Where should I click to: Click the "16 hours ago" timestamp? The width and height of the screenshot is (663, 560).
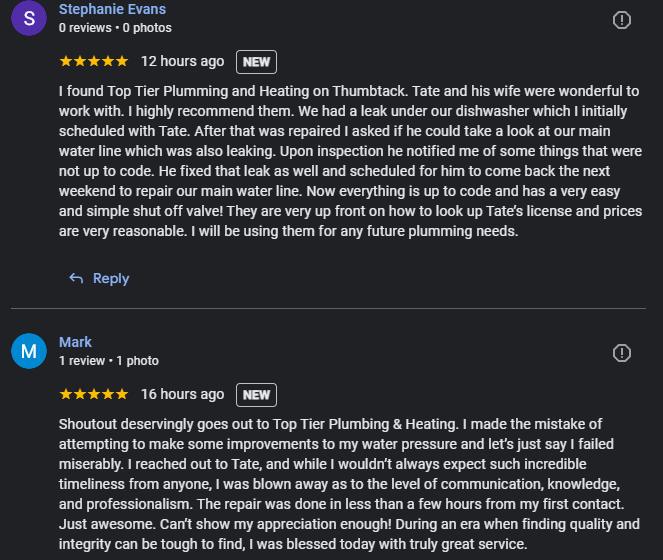[x=183, y=394]
